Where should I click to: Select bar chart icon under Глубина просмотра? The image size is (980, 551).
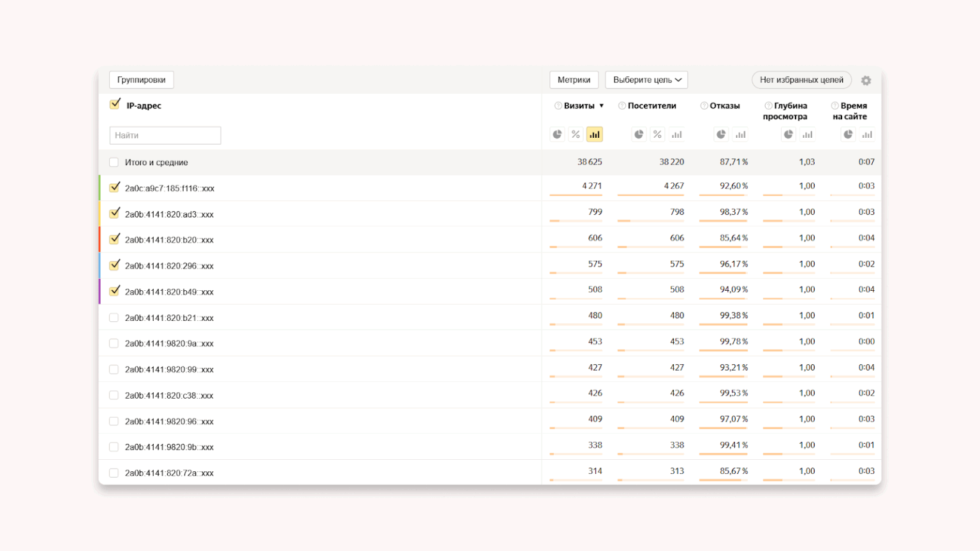pos(808,135)
